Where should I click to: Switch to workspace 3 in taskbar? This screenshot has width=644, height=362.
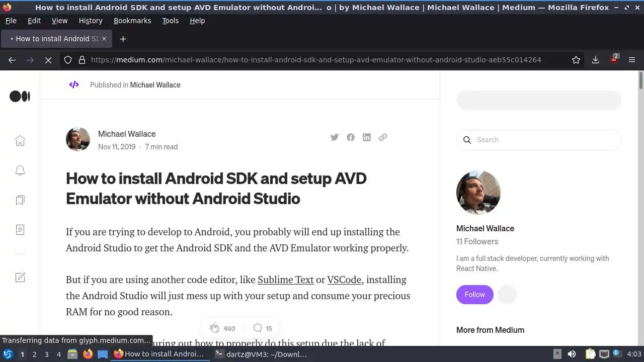tap(46, 354)
